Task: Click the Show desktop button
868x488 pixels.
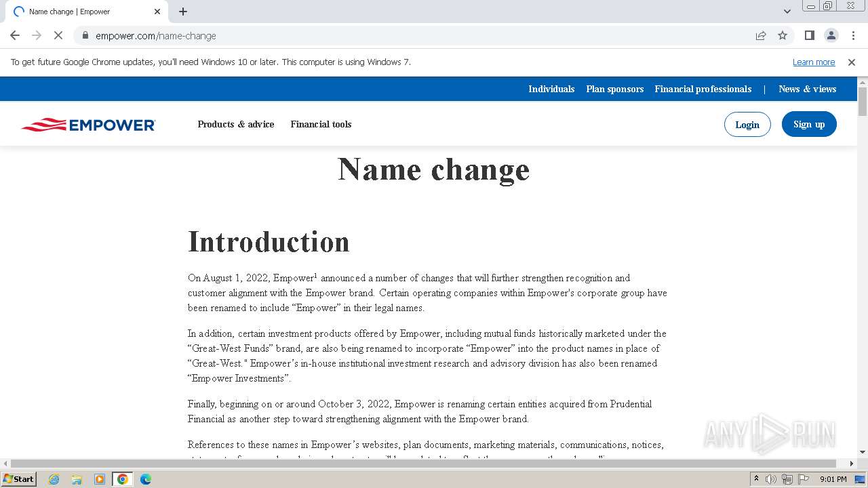Action: click(x=861, y=479)
